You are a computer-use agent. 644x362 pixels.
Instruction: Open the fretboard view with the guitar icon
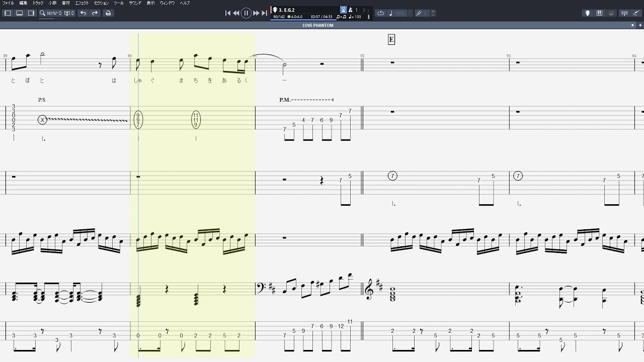(x=587, y=13)
